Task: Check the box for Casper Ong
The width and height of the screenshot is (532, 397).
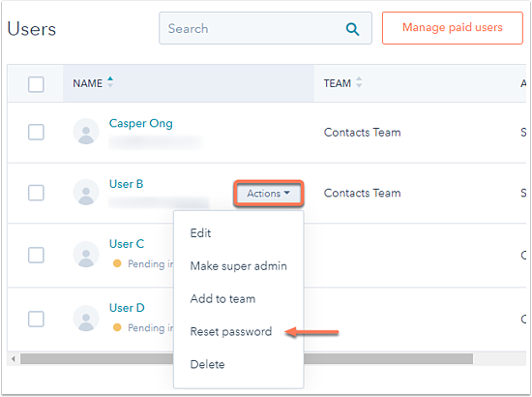Action: [36, 132]
